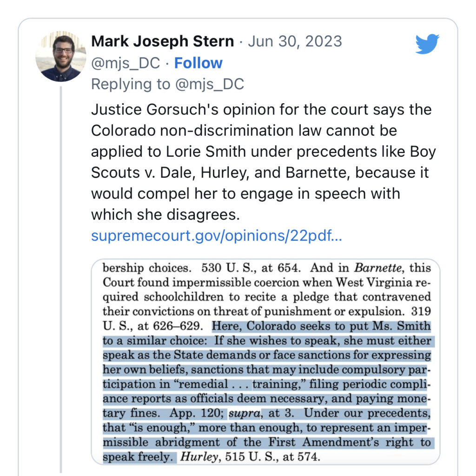The width and height of the screenshot is (476, 476).
Task: Click the Twitter bird logo
Action: [427, 44]
